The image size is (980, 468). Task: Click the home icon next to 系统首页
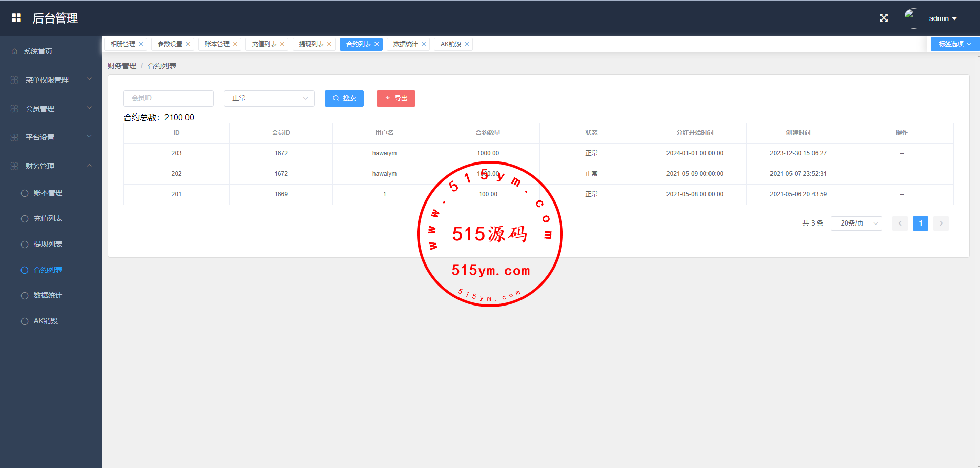(x=14, y=51)
